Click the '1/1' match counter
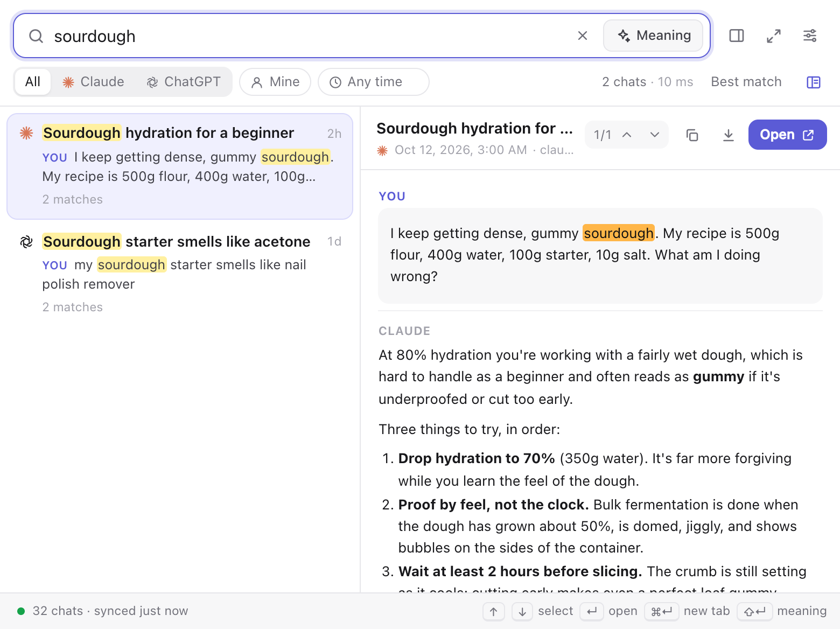This screenshot has width=840, height=629. point(603,135)
